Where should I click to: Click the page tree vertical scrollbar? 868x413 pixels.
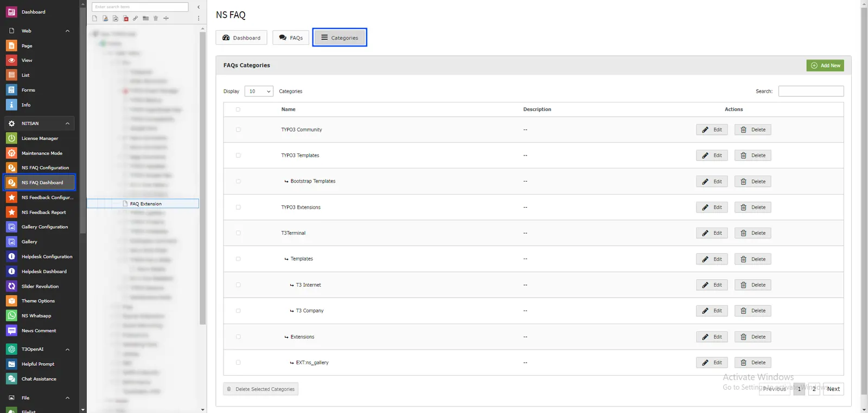tap(202, 177)
